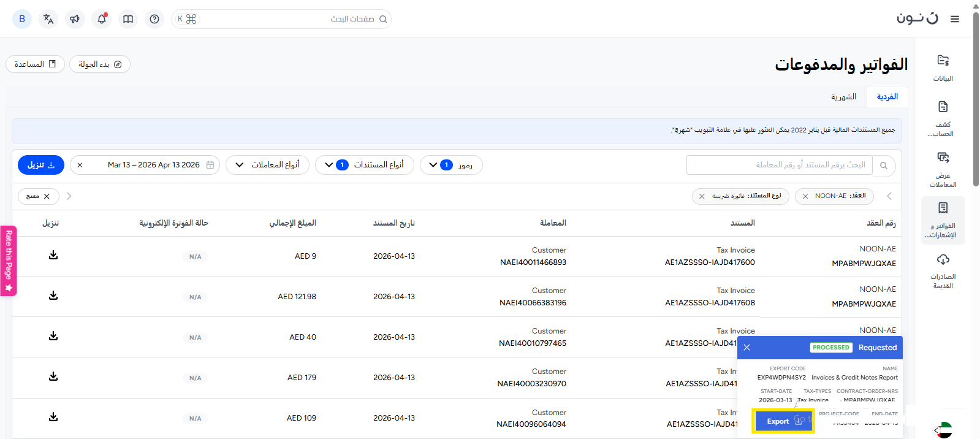Click the blue download button in filter bar

(x=41, y=165)
